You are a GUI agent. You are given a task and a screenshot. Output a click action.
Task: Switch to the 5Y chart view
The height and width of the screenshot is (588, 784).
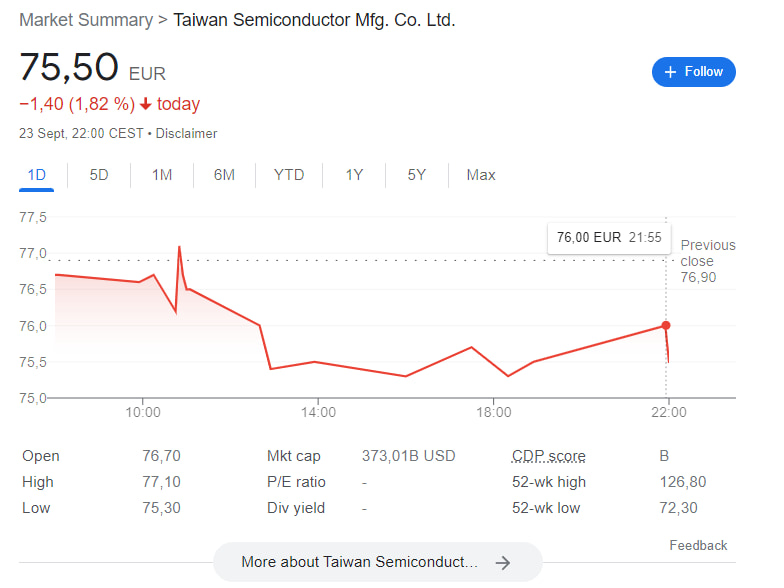pos(417,175)
